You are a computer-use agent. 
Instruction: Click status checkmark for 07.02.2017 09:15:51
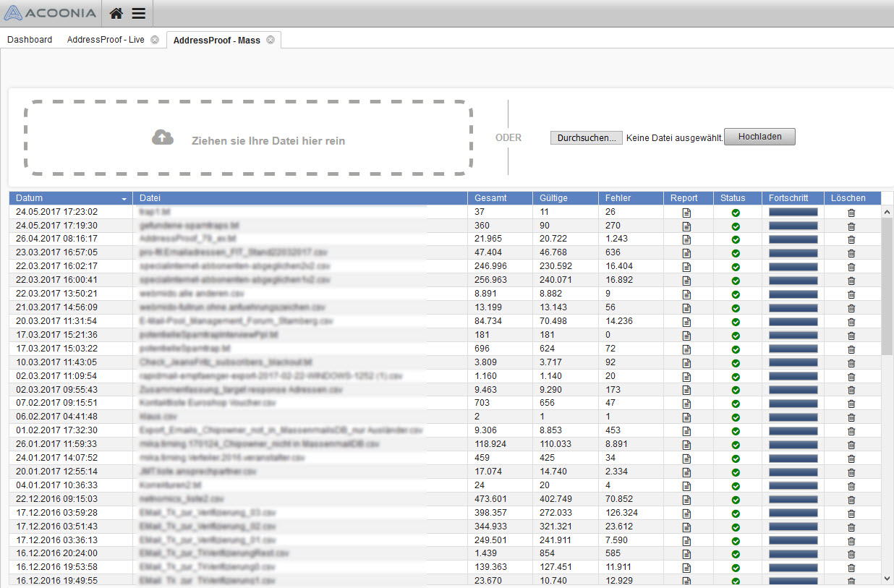tap(736, 404)
